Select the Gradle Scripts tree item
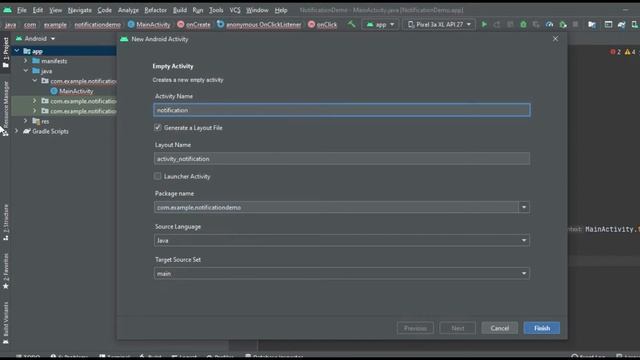 (x=50, y=131)
